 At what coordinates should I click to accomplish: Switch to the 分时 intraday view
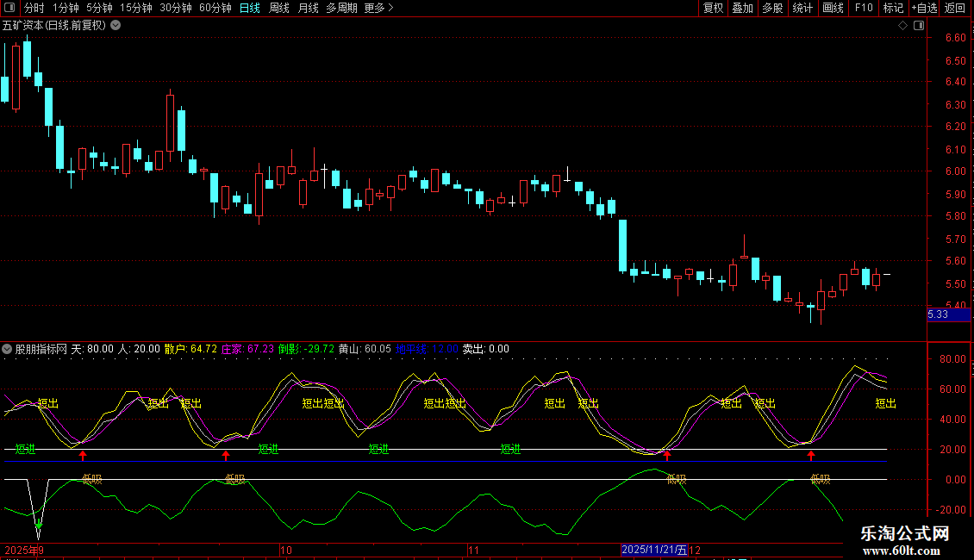(34, 9)
